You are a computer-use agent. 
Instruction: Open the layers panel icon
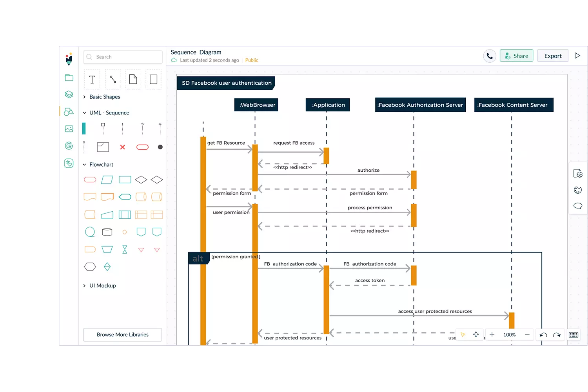click(69, 94)
